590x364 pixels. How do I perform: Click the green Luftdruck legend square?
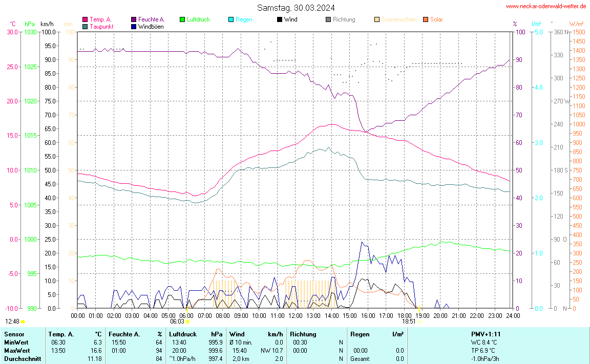pyautogui.click(x=182, y=19)
